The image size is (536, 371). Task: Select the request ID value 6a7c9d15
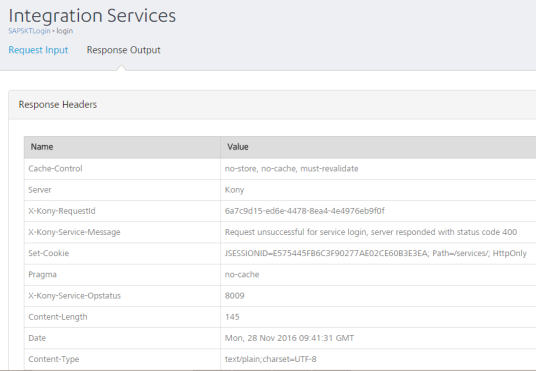(x=305, y=211)
